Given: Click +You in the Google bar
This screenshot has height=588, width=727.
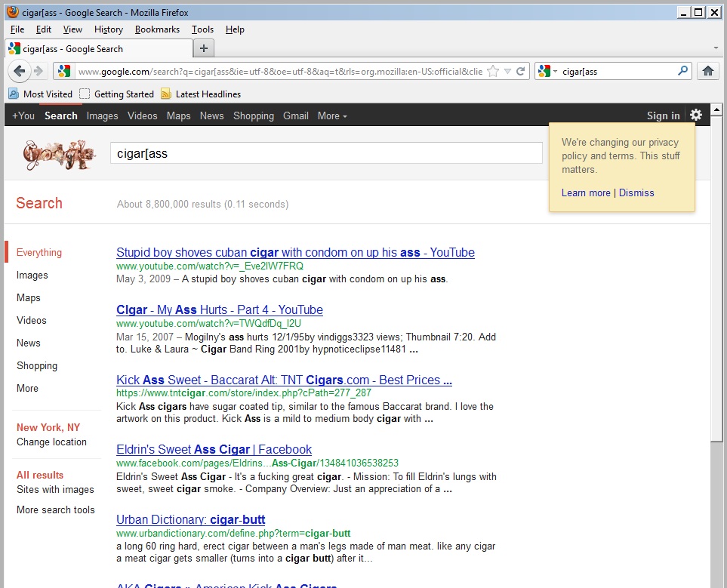Looking at the screenshot, I should click(23, 116).
